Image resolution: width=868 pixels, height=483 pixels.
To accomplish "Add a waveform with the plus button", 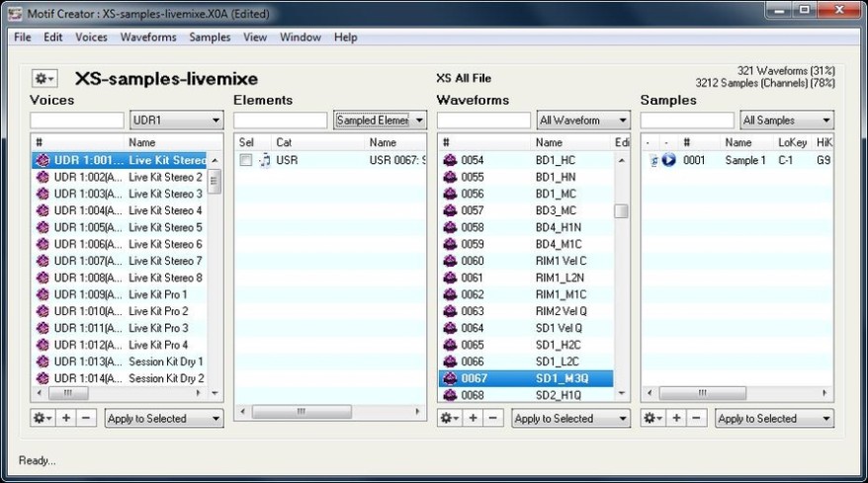I will click(x=473, y=418).
